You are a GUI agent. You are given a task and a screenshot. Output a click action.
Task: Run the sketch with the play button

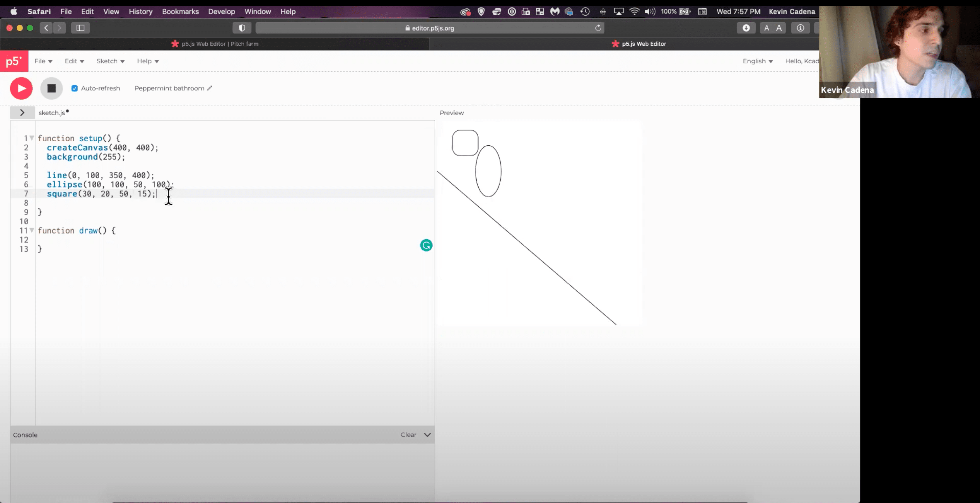21,88
